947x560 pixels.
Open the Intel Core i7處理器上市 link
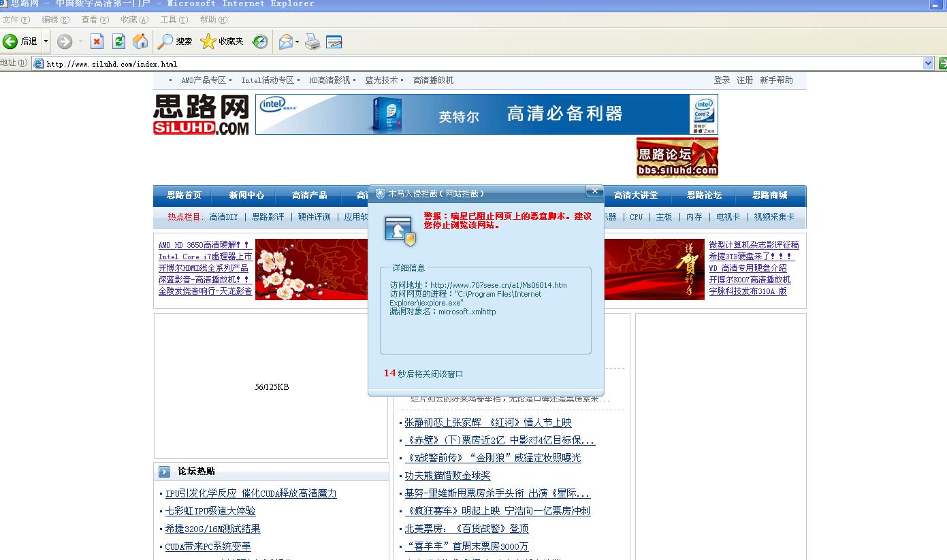pyautogui.click(x=205, y=257)
